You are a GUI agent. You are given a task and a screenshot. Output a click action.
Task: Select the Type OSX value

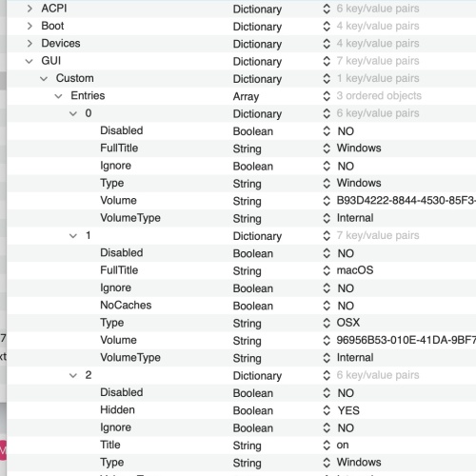[348, 323]
